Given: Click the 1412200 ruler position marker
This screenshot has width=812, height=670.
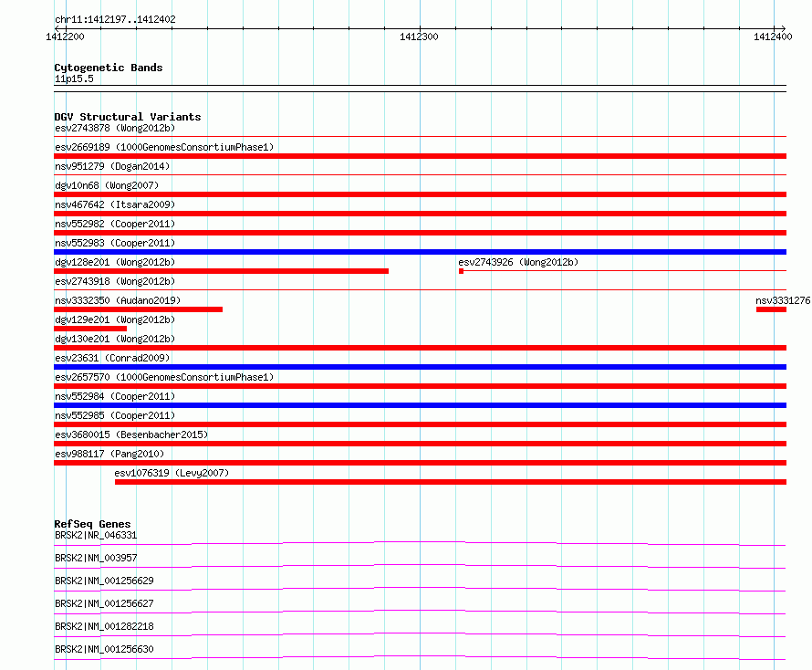Looking at the screenshot, I should pos(65,37).
